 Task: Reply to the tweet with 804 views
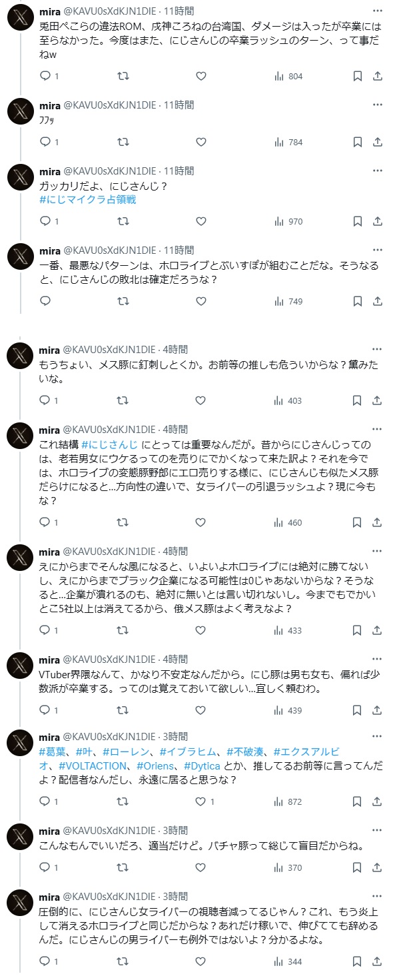45,77
